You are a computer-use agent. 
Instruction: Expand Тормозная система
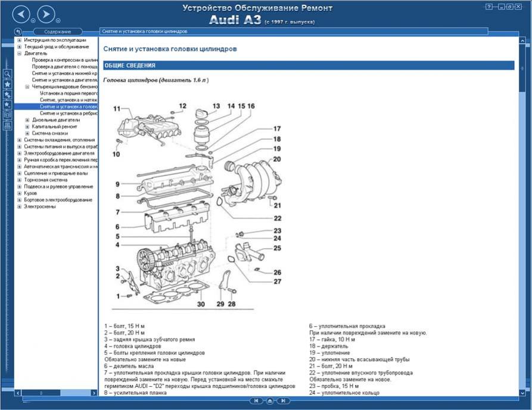(19, 180)
